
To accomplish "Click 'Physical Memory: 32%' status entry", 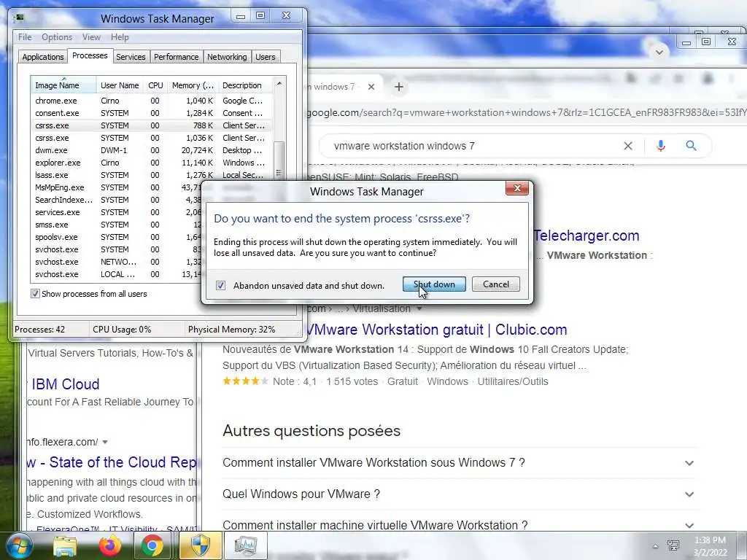I will point(231,330).
